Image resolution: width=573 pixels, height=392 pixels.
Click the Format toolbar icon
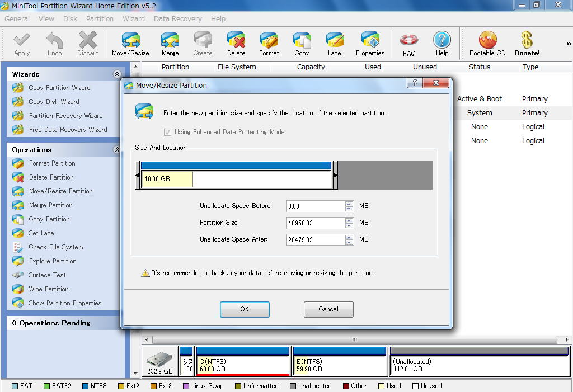(x=269, y=44)
